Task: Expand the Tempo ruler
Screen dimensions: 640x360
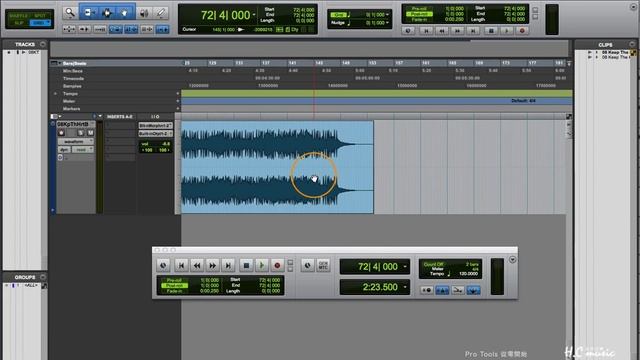Action: (56, 93)
